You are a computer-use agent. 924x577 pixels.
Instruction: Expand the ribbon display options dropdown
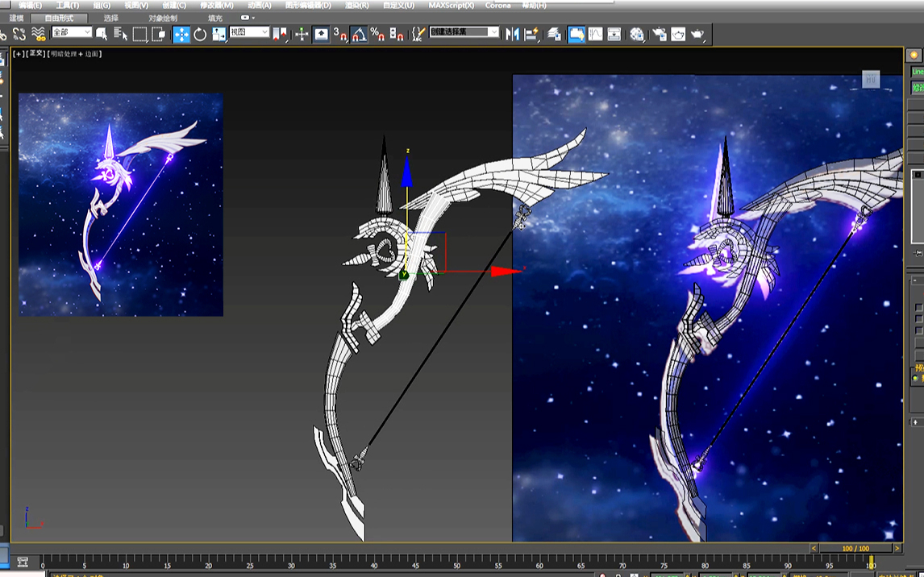click(x=248, y=19)
